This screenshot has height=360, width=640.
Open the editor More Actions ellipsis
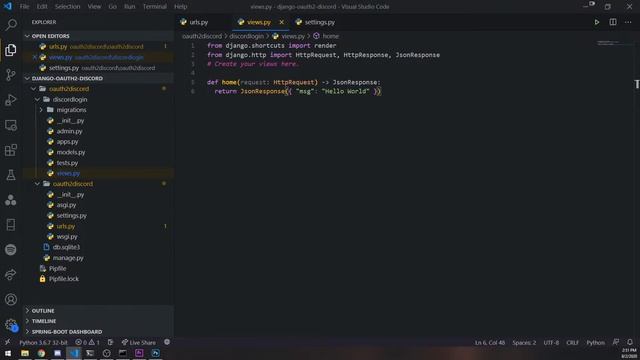click(628, 22)
